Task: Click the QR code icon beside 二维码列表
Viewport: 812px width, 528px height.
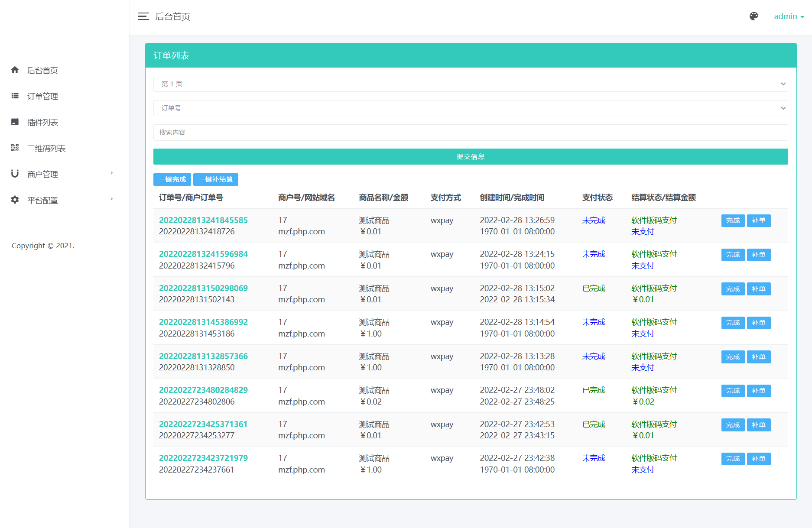Action: (x=15, y=148)
